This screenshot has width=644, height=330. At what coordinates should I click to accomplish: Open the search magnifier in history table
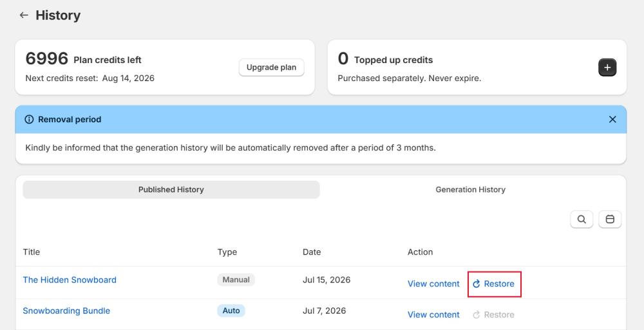581,219
